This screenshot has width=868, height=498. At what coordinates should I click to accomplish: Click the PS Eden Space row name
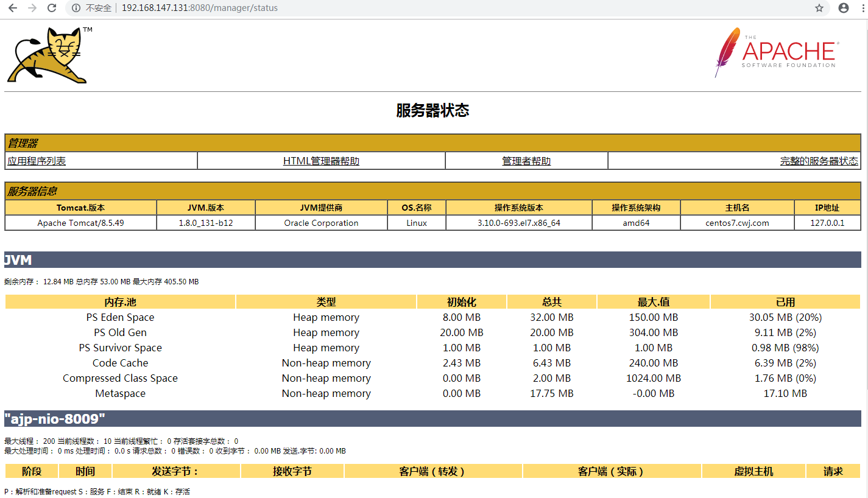point(120,317)
